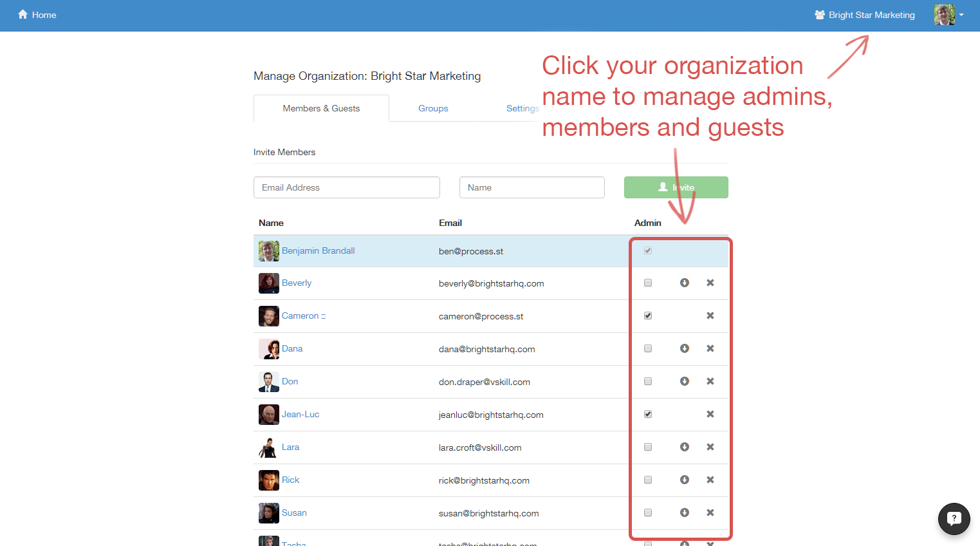This screenshot has width=980, height=546.
Task: Click the down-arrow demote icon for Dana
Action: pos(685,348)
